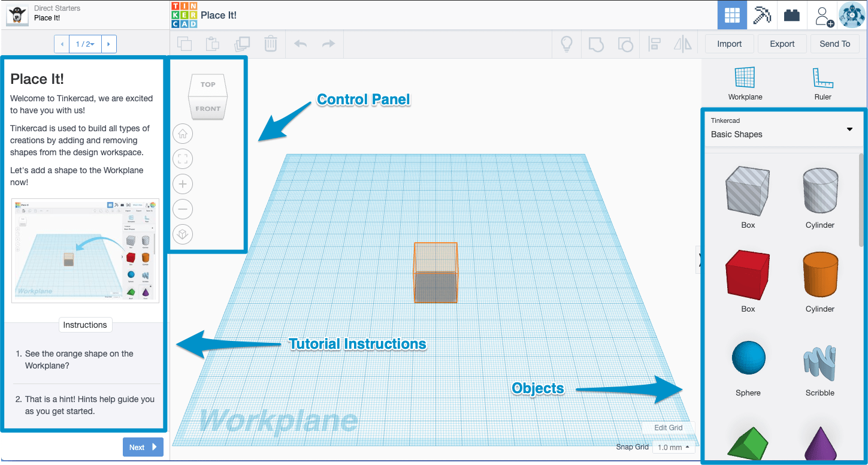Select the Minecraft export pickaxe icon
The height and width of the screenshot is (465, 868).
(761, 14)
